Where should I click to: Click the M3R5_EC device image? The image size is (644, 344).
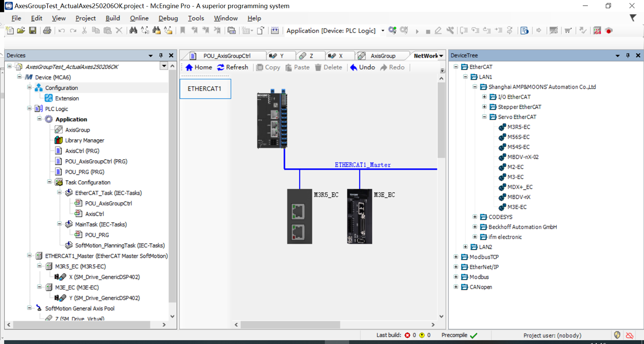point(299,216)
